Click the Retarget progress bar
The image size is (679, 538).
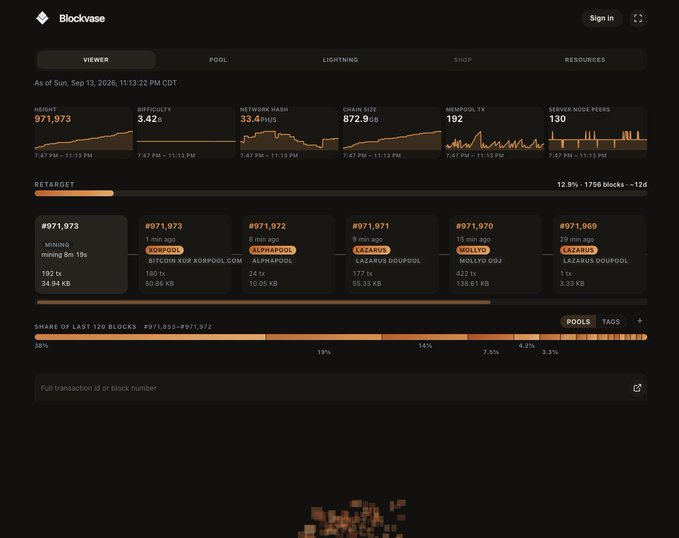pos(341,193)
